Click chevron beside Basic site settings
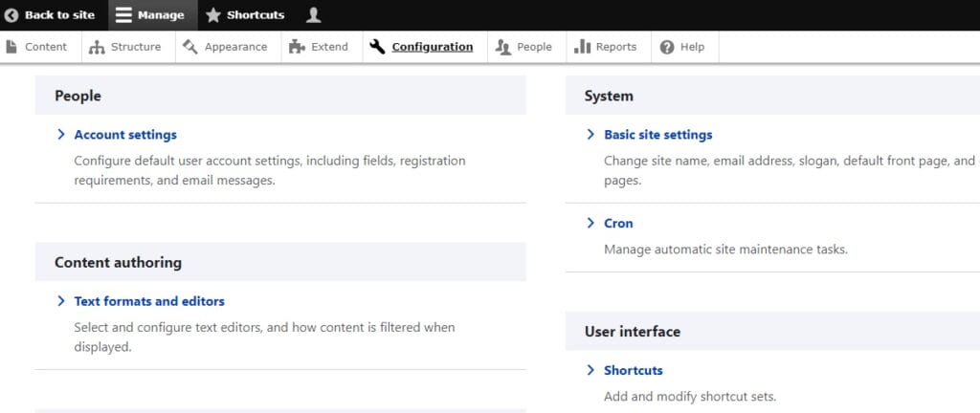This screenshot has width=980, height=413. 590,134
